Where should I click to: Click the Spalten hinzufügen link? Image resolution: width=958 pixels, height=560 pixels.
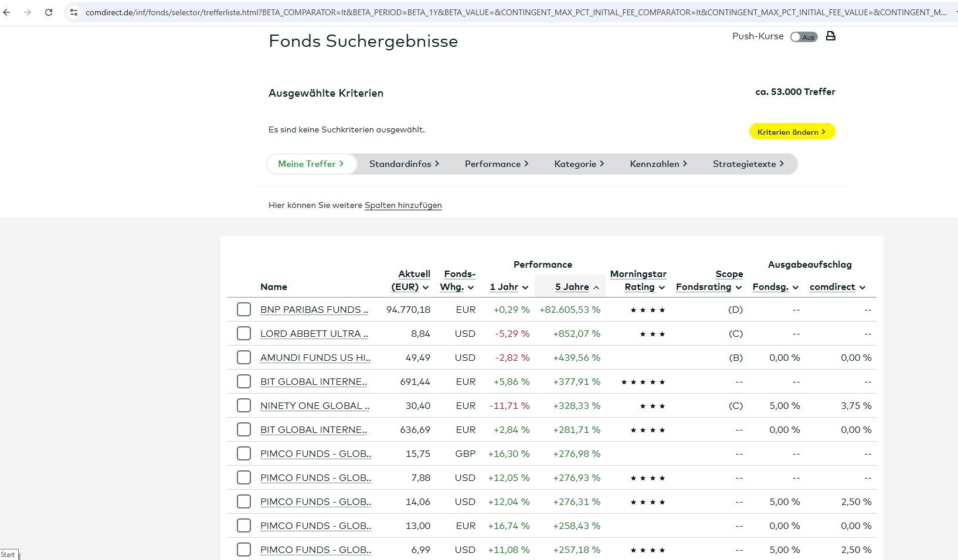click(403, 205)
